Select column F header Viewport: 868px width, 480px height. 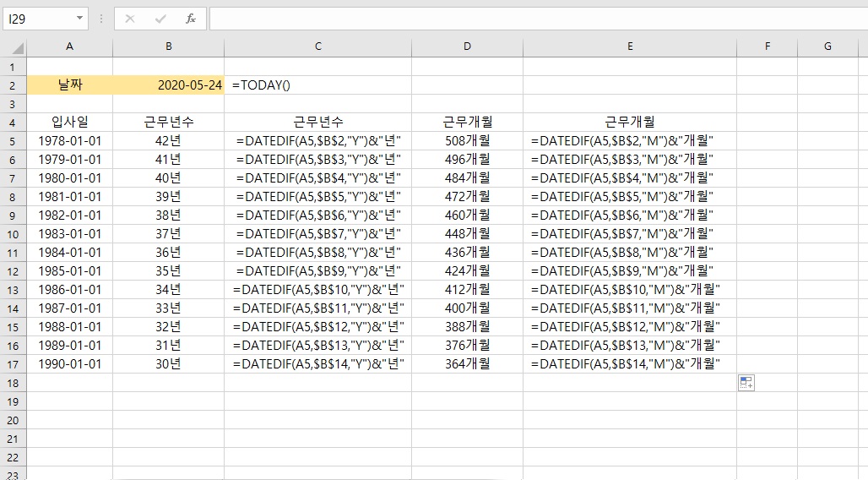pos(768,46)
